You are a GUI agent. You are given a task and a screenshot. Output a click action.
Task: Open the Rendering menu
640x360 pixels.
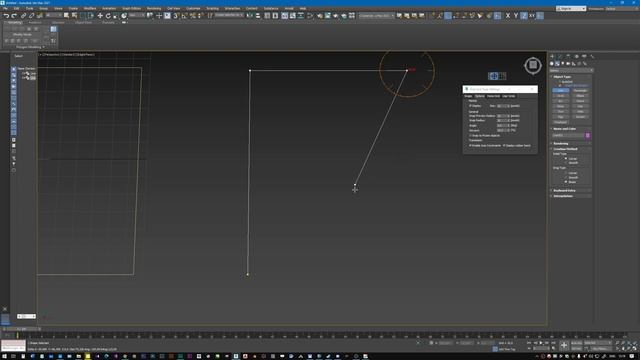click(153, 8)
